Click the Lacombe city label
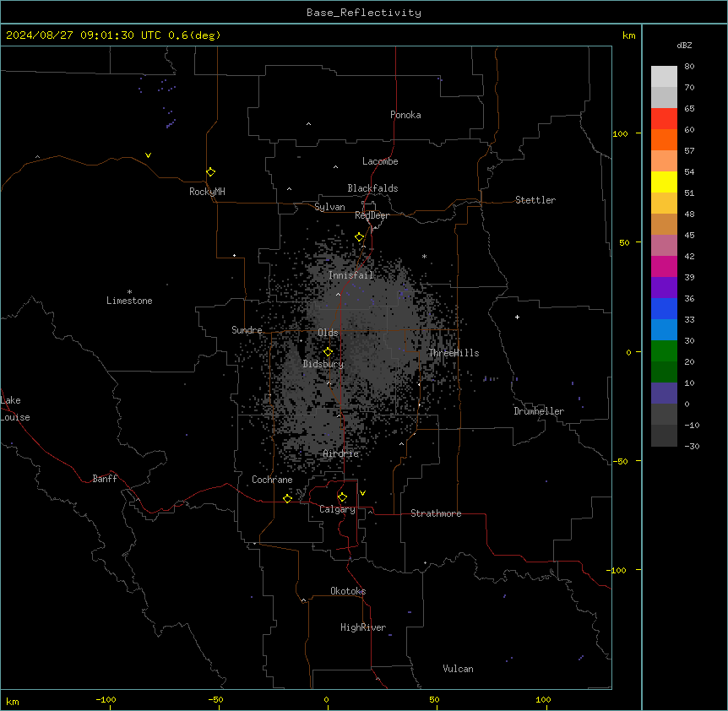Screen dimensions: 728x711 tap(380, 161)
